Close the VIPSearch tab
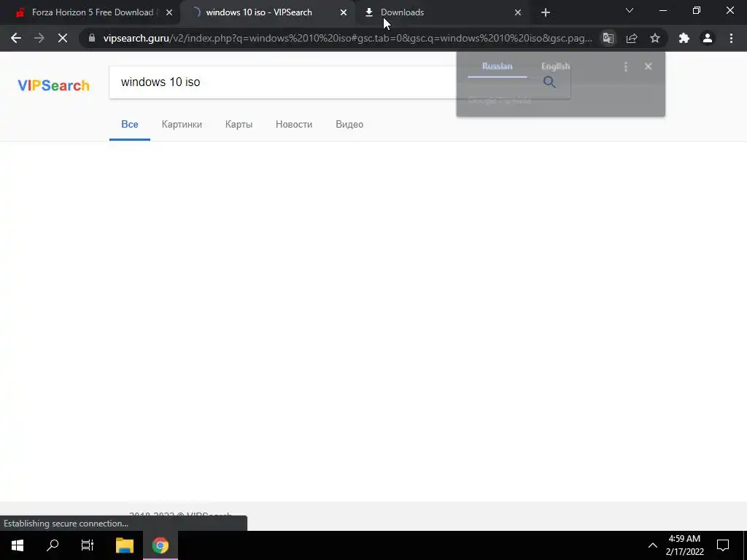 click(x=344, y=12)
